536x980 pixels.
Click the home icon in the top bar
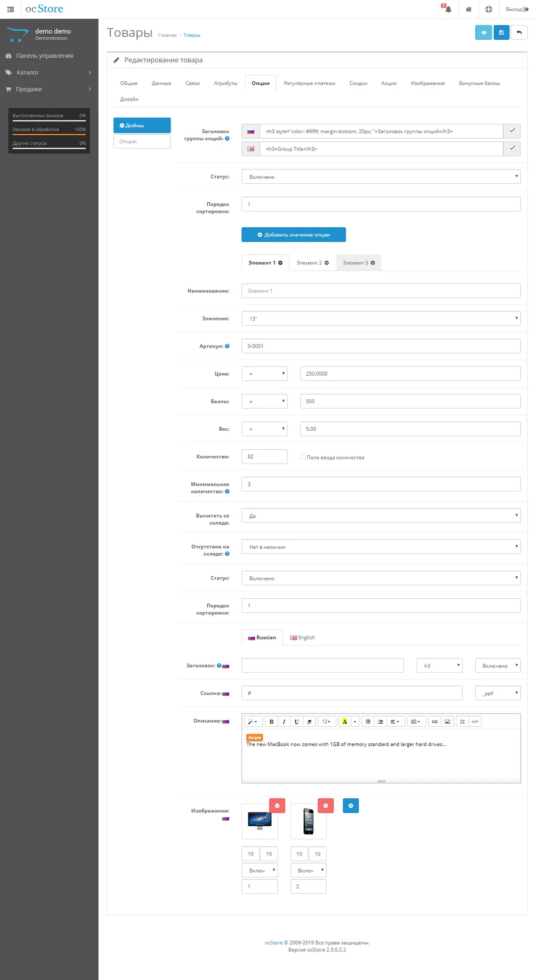point(468,9)
